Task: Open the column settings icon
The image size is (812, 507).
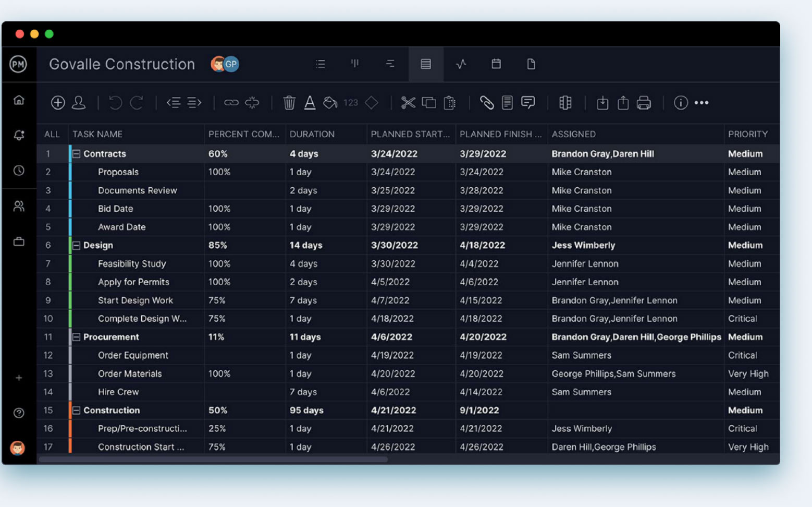Action: pos(565,103)
